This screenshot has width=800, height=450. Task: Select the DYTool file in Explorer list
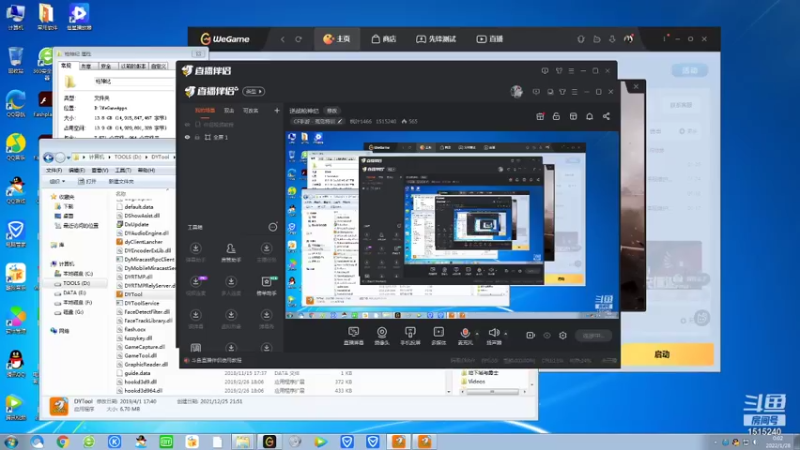[130, 294]
